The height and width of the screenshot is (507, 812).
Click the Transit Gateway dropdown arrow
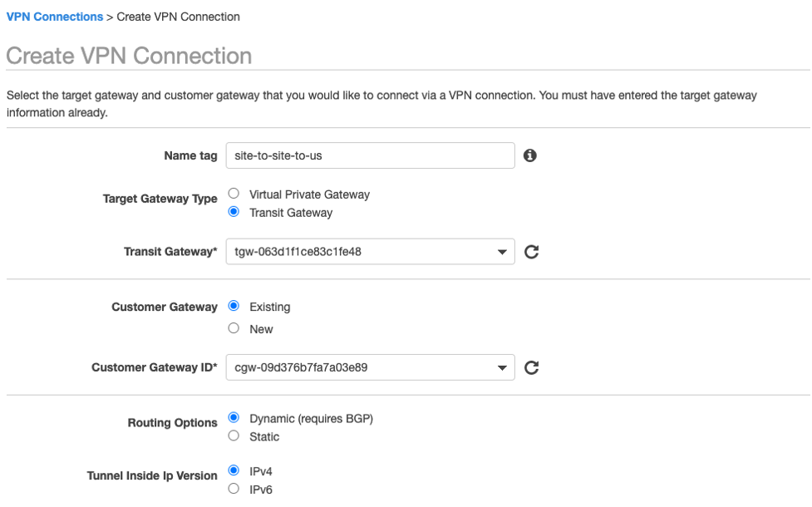tap(502, 252)
